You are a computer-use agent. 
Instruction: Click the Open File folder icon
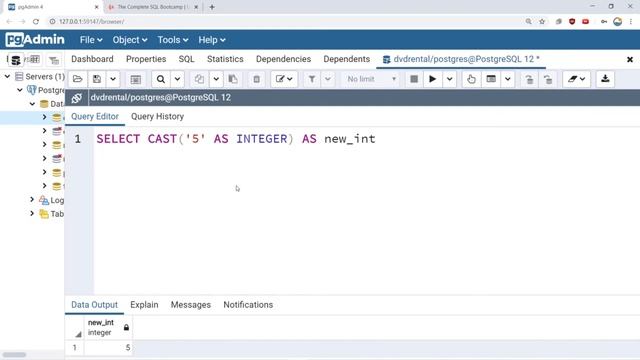pyautogui.click(x=78, y=79)
